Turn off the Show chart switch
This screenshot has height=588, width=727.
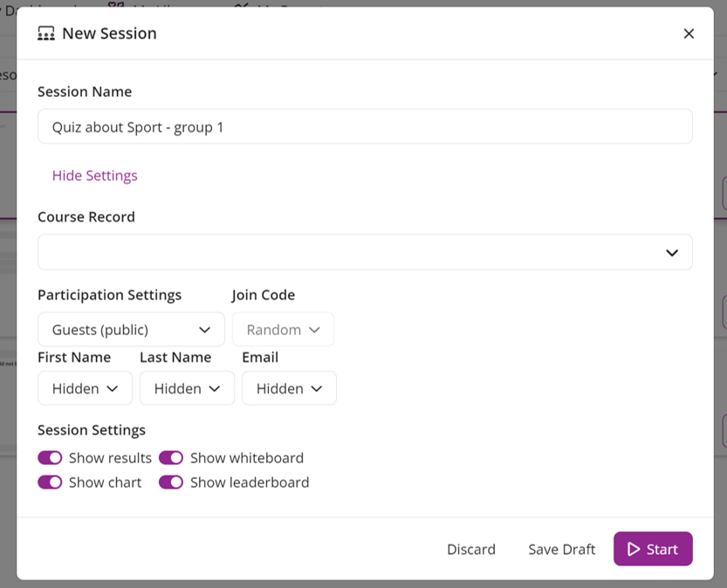[50, 482]
